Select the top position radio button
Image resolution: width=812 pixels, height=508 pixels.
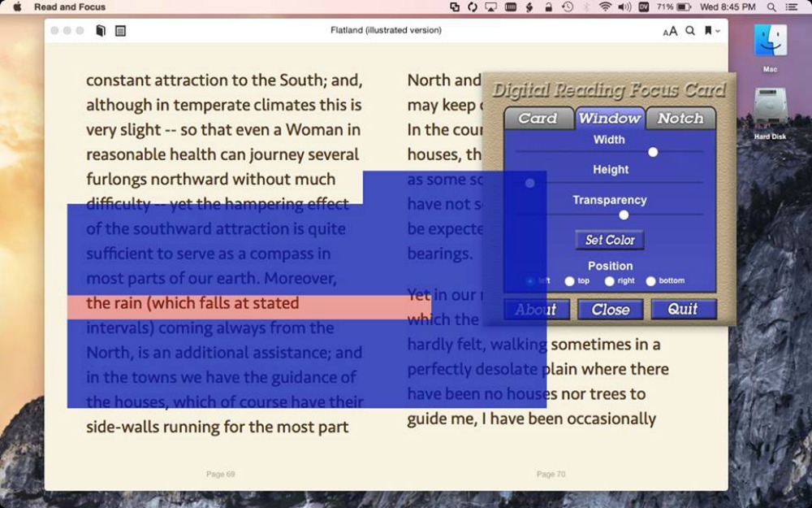[x=570, y=281]
